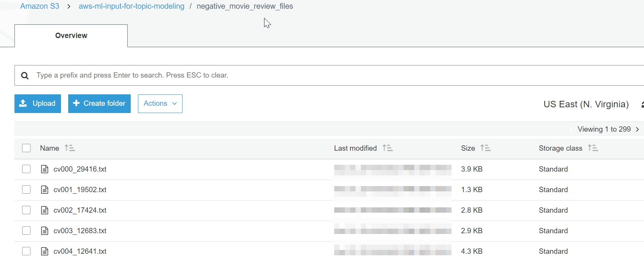This screenshot has width=644, height=261.
Task: Navigate to Amazon S3 breadcrumb link
Action: click(40, 6)
